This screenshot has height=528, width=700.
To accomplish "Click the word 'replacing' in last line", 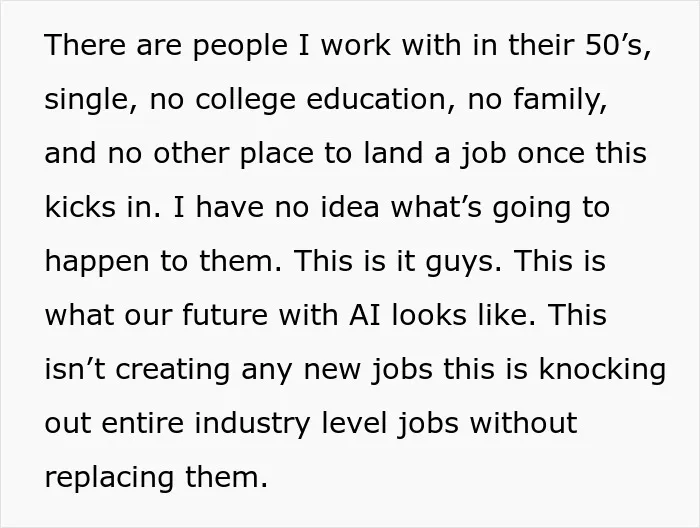I will [109, 478].
